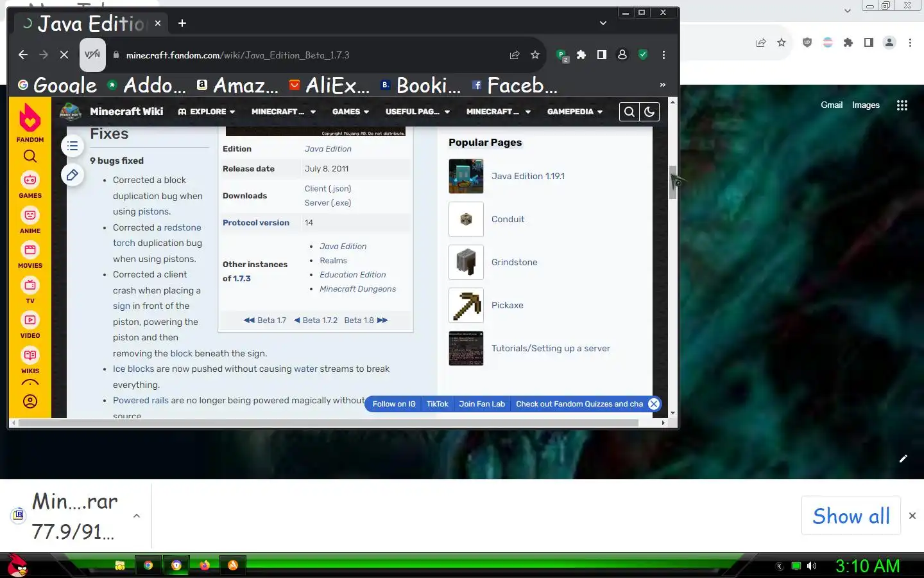Click the page's horizontal scrollbar
The image size is (924, 578).
coord(329,423)
